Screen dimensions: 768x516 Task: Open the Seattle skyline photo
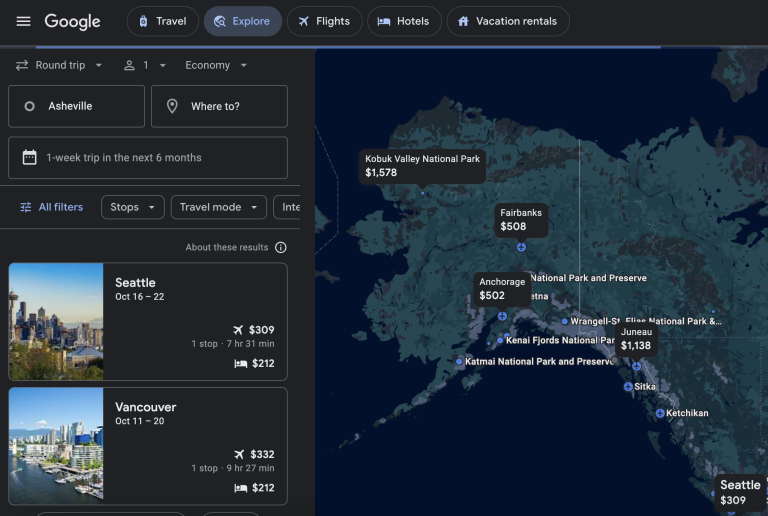point(56,322)
